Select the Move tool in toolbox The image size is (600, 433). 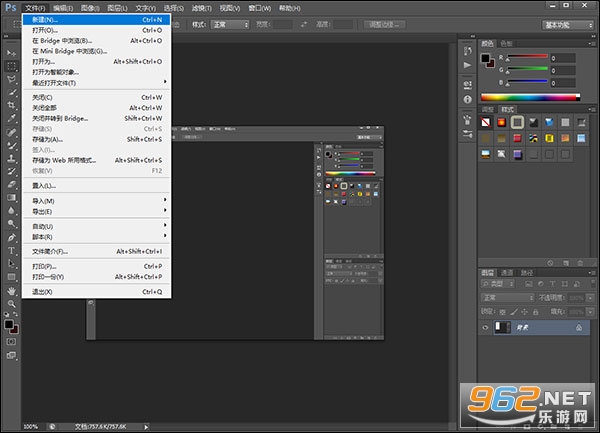[x=11, y=53]
